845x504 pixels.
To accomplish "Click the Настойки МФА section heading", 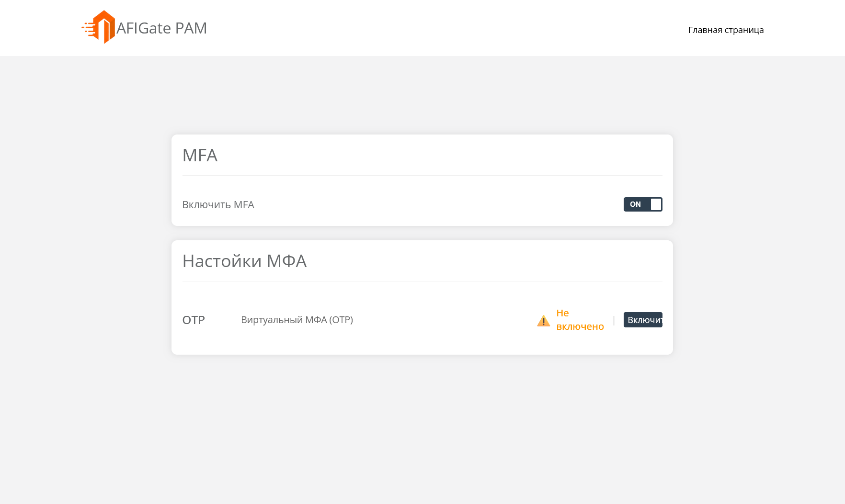I will (244, 261).
